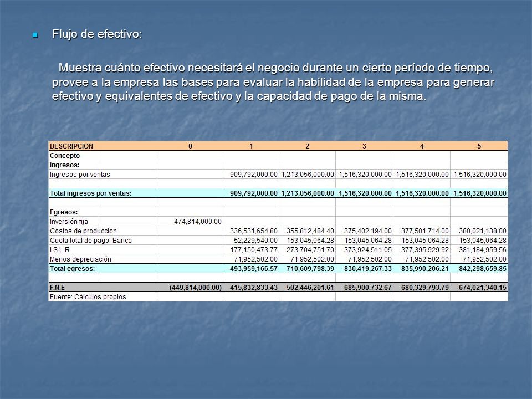Click the 'F.N.E' row label
This screenshot has width=532, height=399.
[x=57, y=288]
